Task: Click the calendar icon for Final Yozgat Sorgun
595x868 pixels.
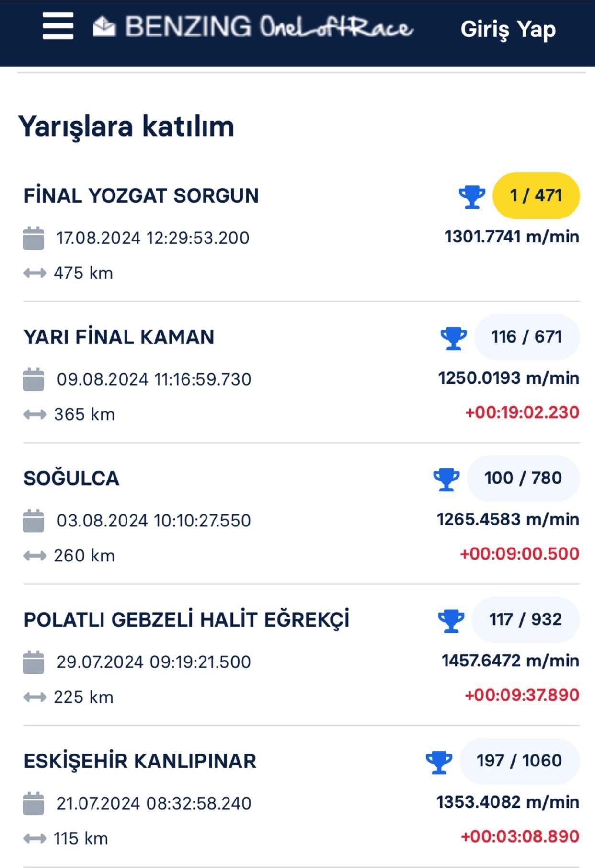Action: tap(34, 238)
